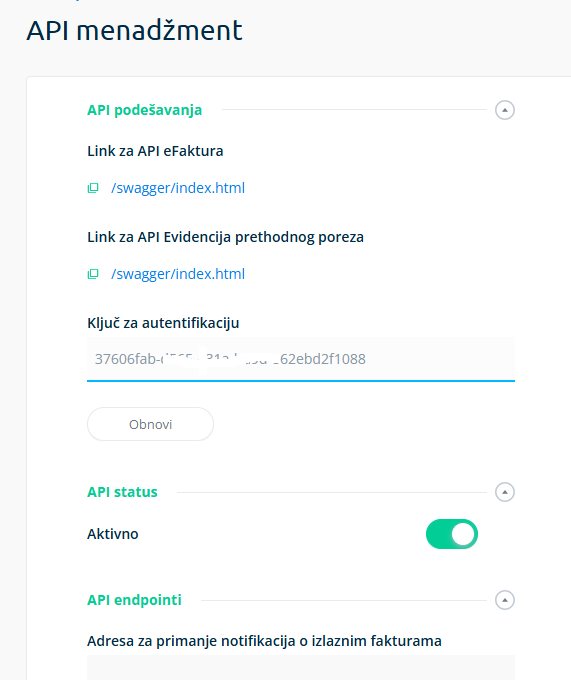The image size is (571, 680).
Task: Focus the Ključ za autentifikaciju key field
Action: coord(301,359)
